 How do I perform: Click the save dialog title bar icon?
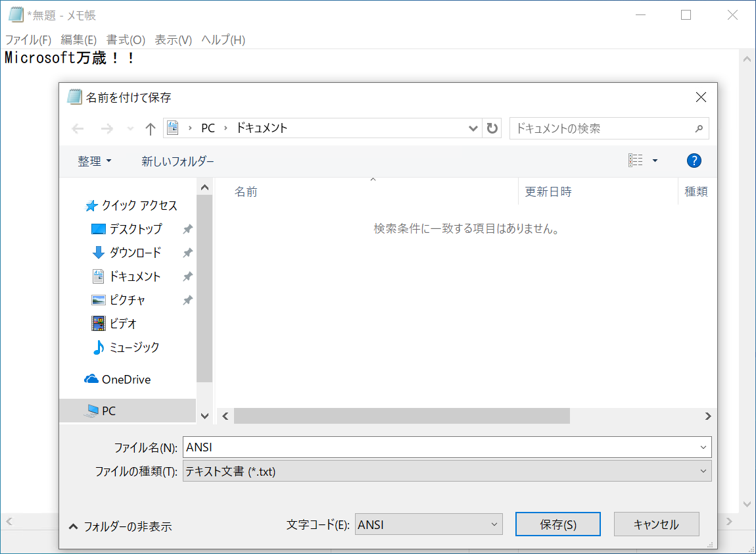[74, 97]
